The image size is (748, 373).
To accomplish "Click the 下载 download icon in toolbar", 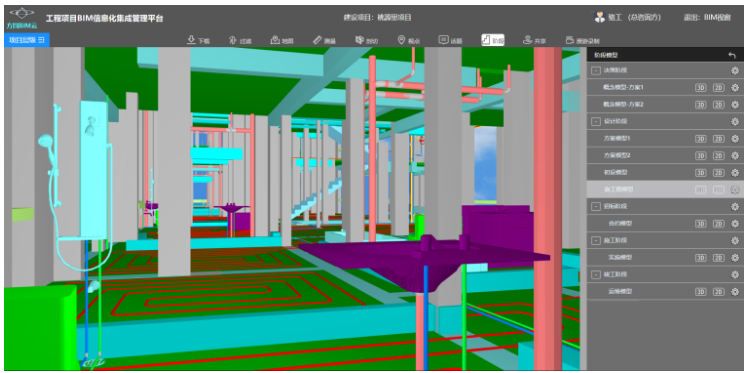I will click(x=192, y=40).
